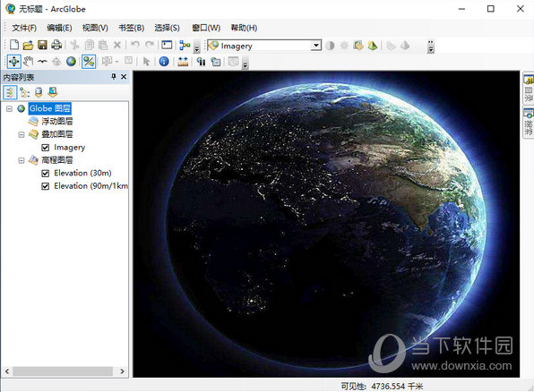The height and width of the screenshot is (392, 534).
Task: Print the current globe view
Action: coord(56,45)
